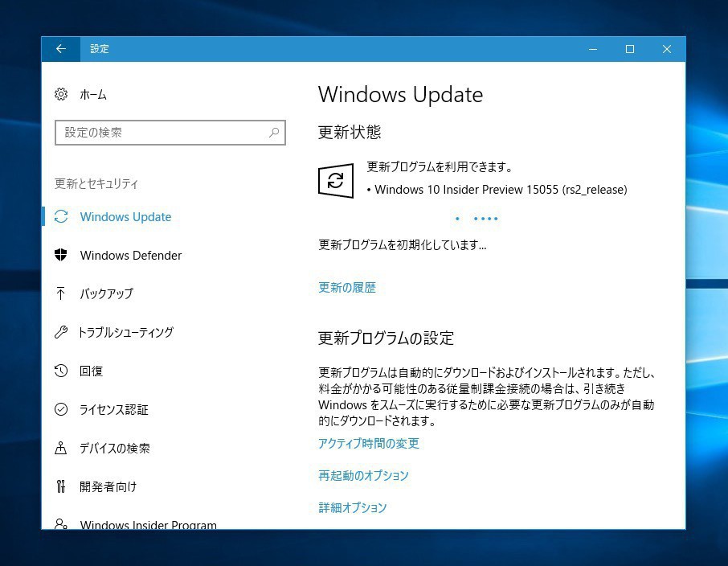The image size is (728, 566).
Task: Open 開発者向け section
Action: click(x=108, y=486)
